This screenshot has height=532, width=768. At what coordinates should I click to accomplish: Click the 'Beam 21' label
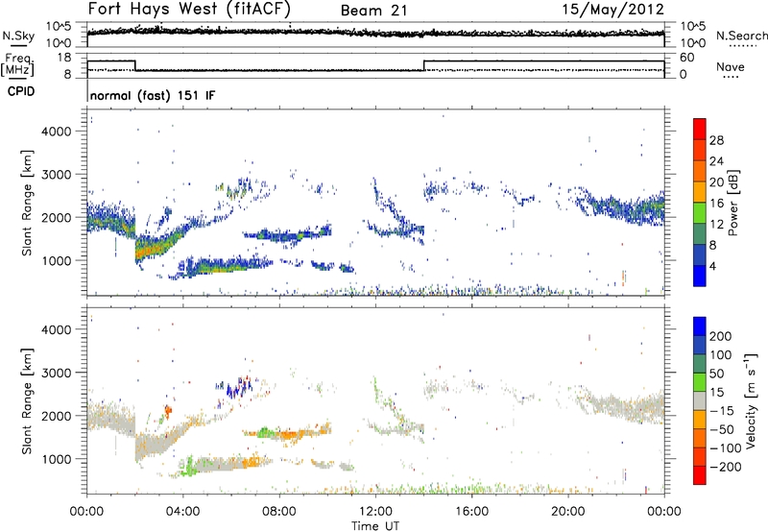(x=373, y=11)
